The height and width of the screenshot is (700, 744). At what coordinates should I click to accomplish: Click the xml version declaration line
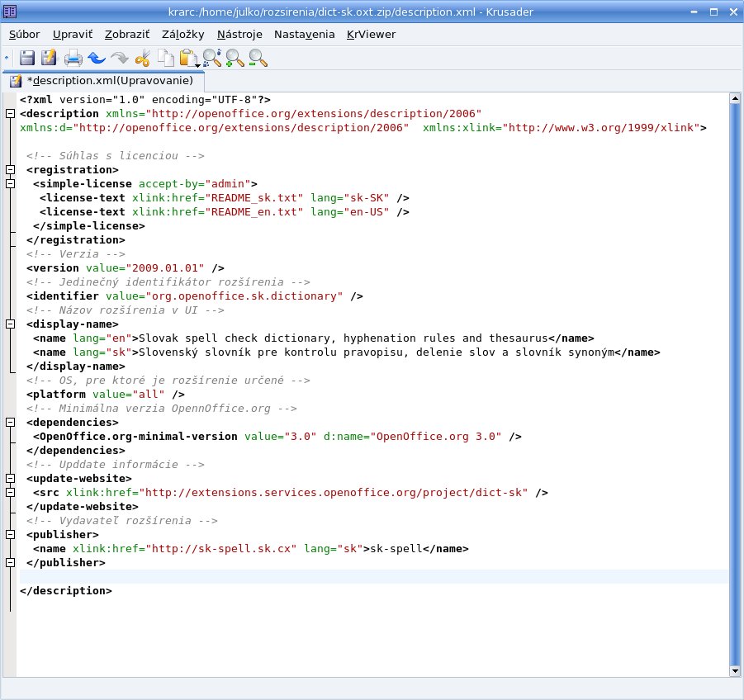145,100
